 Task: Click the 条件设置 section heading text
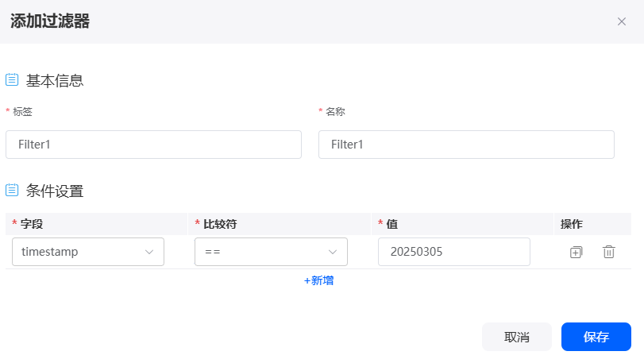point(55,191)
